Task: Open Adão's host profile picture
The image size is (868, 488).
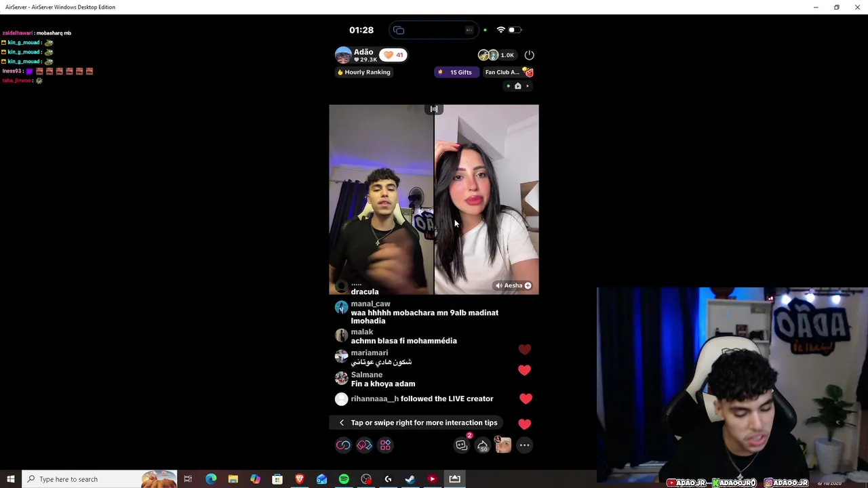Action: tap(343, 55)
